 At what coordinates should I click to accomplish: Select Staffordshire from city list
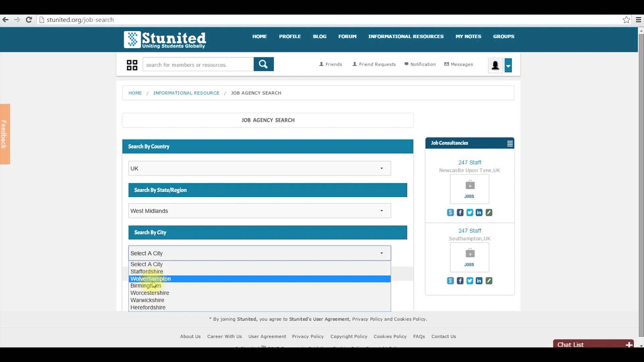pyautogui.click(x=260, y=271)
